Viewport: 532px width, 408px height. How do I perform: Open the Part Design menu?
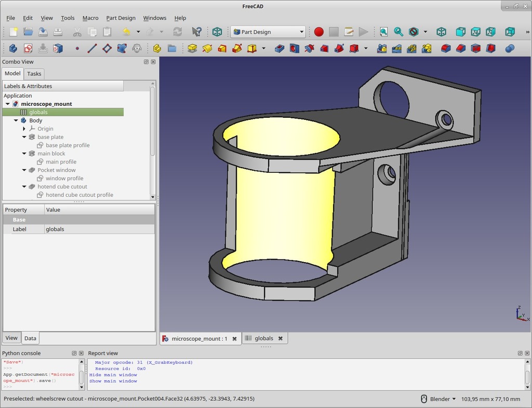tap(121, 18)
